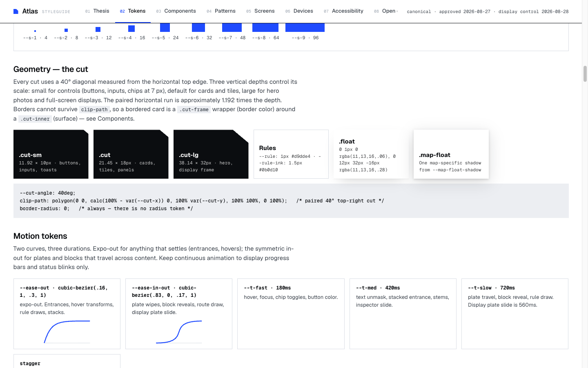Click the --ease-out curve graph
This screenshot has height=368, width=588.
click(67, 332)
